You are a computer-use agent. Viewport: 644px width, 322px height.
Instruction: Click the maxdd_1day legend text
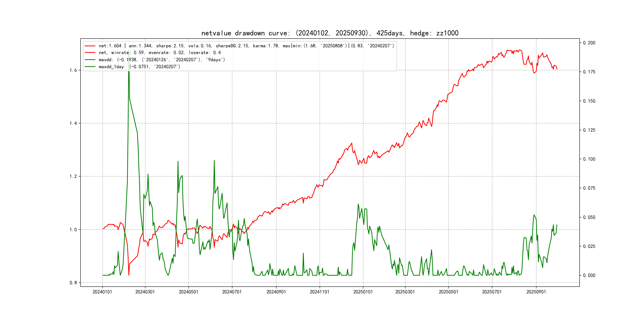139,67
